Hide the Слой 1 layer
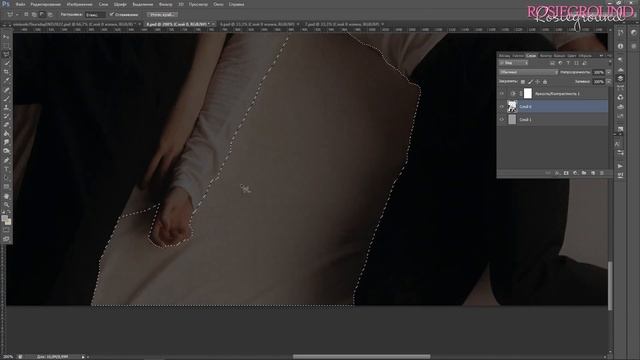Viewport: 640px width, 360px height. click(502, 120)
